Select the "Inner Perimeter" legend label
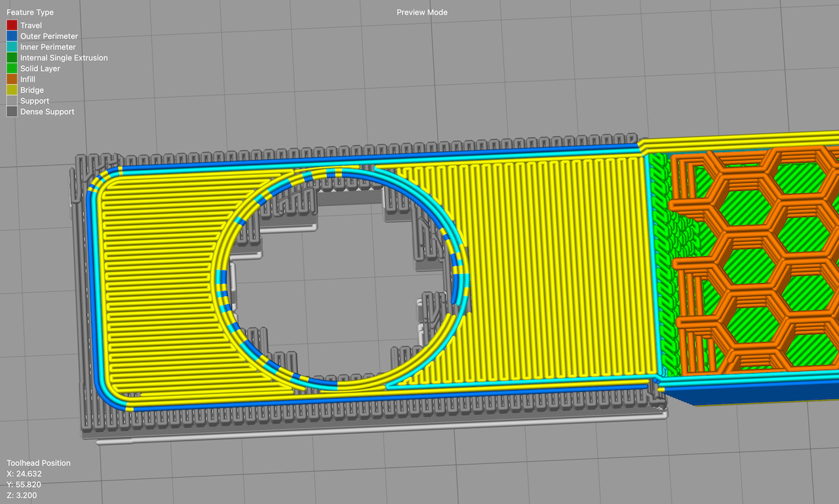The width and height of the screenshot is (839, 504). click(x=48, y=47)
